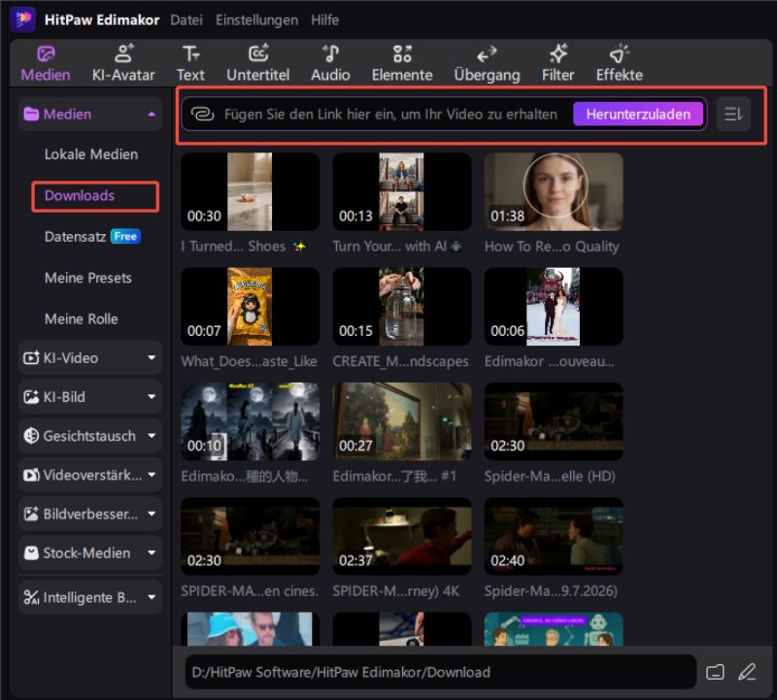
Task: Click the 'Edimakor...了我... #1' title text
Action: tap(394, 477)
